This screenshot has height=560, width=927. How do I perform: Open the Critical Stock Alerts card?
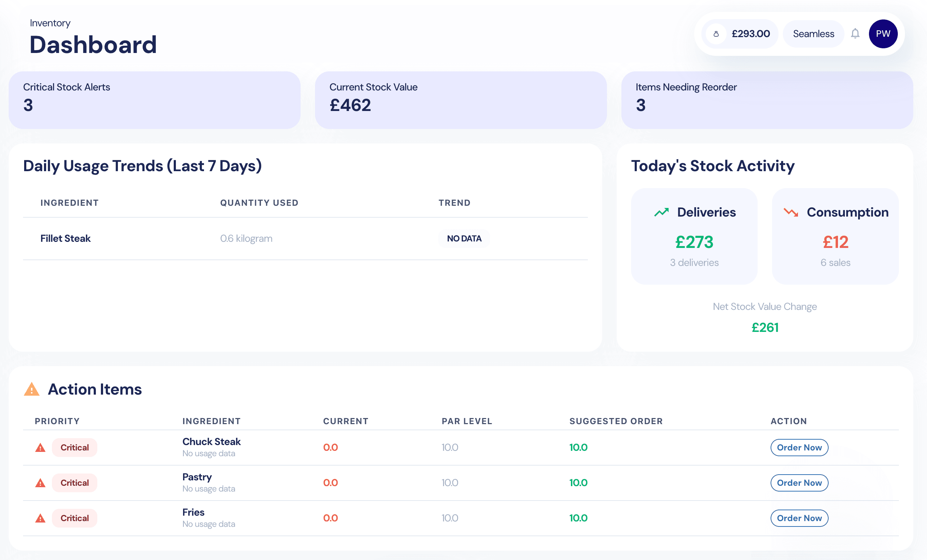(154, 100)
